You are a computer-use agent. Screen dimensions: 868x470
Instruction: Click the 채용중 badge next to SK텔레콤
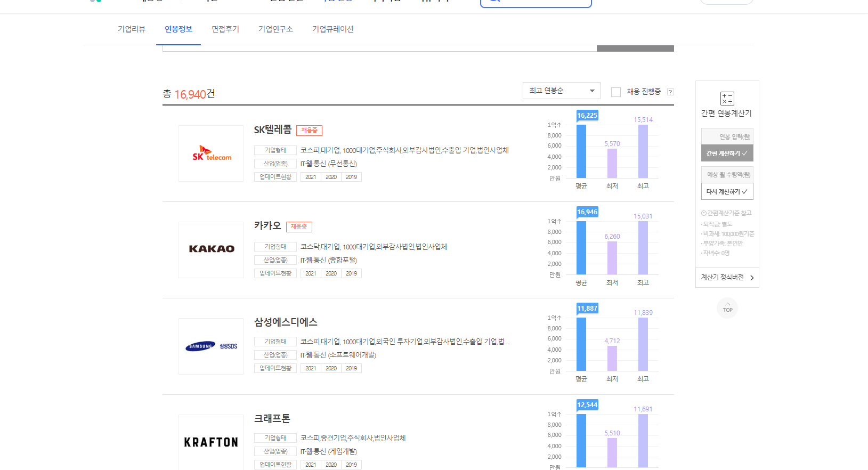[309, 130]
